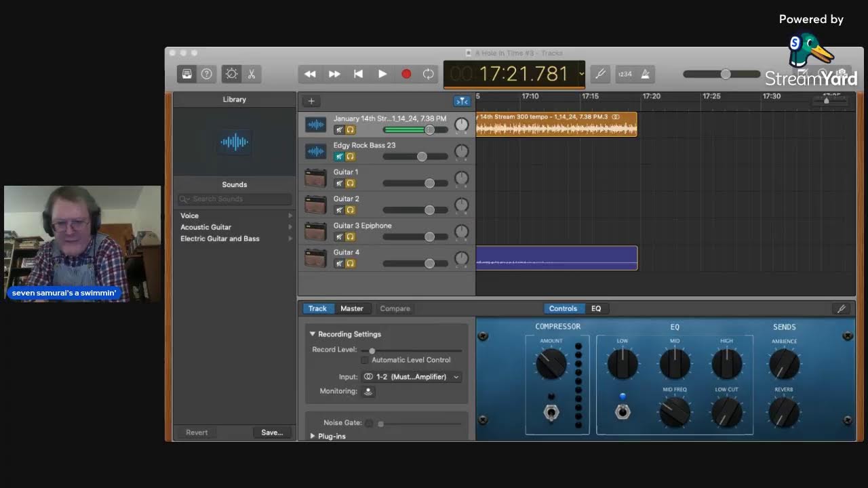Click the Guitar 3 Epiphone amp icon

315,232
